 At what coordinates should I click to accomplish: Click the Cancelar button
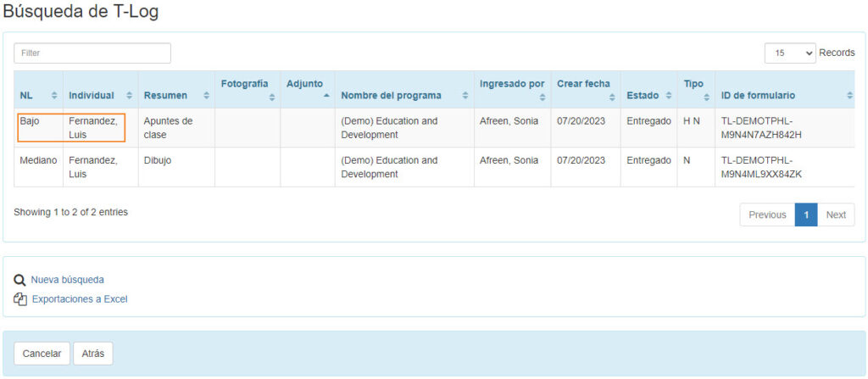click(42, 354)
